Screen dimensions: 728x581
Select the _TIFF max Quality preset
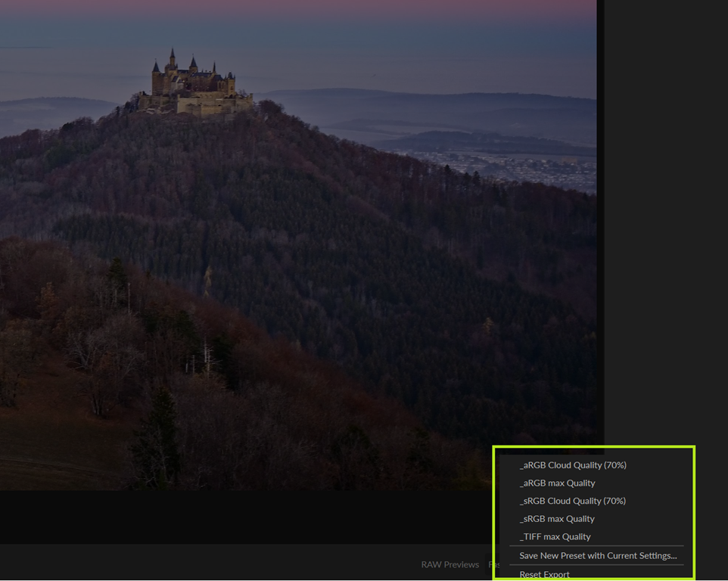point(555,536)
